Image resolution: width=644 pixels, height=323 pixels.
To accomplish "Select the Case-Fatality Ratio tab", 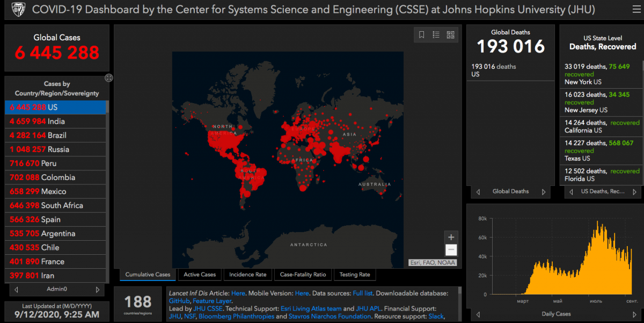I will 303,275.
